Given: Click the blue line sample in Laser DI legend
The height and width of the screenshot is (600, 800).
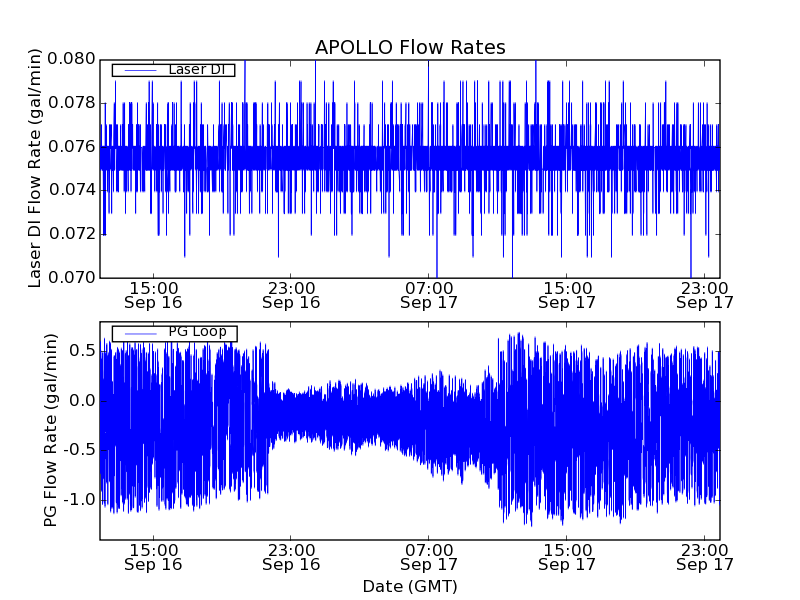Looking at the screenshot, I should point(139,70).
